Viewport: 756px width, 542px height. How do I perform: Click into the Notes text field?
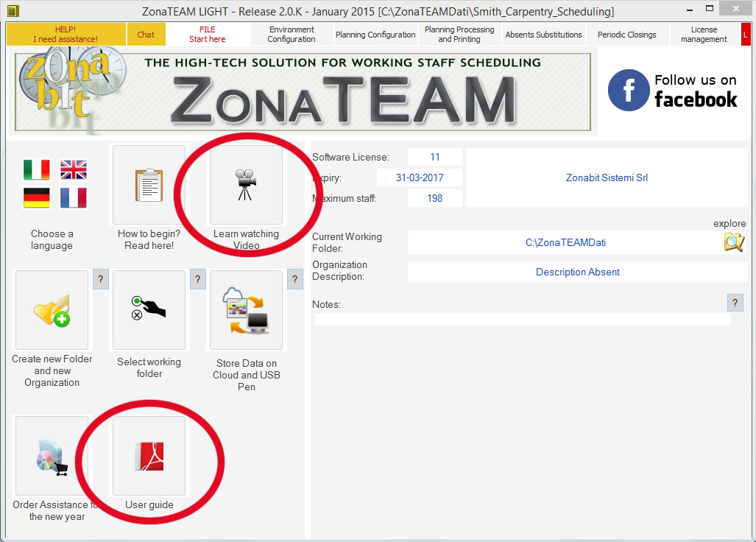[522, 320]
